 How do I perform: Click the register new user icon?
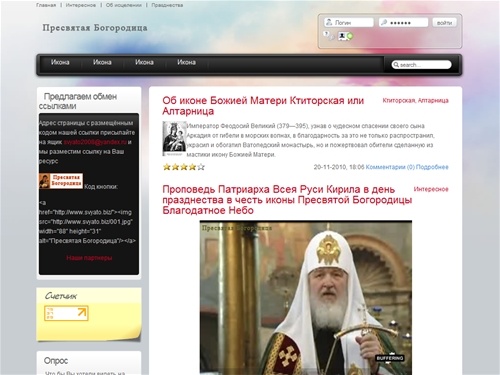click(x=346, y=36)
